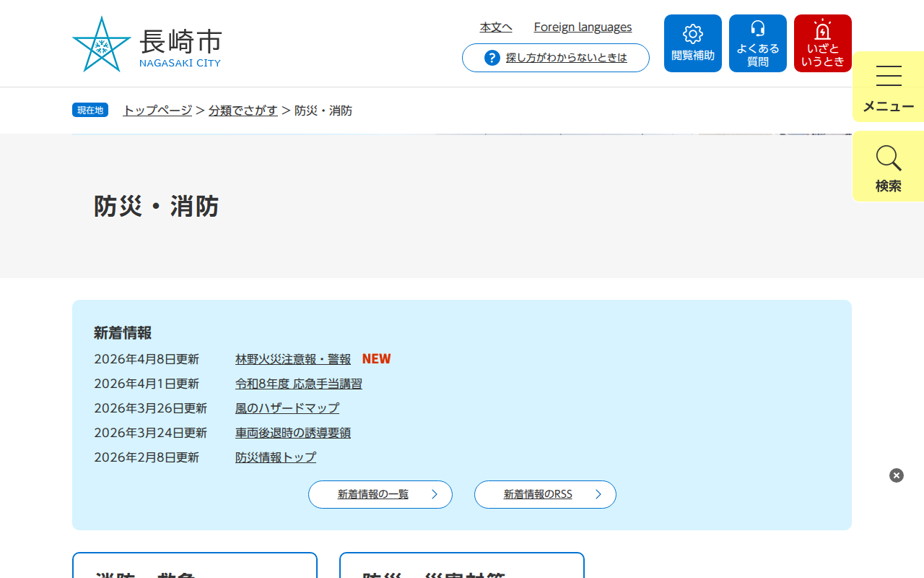Open 分類でさがす breadcrumb link
924x578 pixels.
click(x=243, y=111)
